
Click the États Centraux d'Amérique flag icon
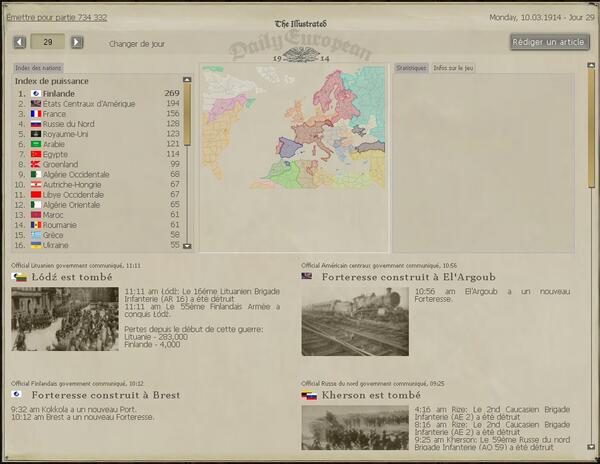[36, 104]
